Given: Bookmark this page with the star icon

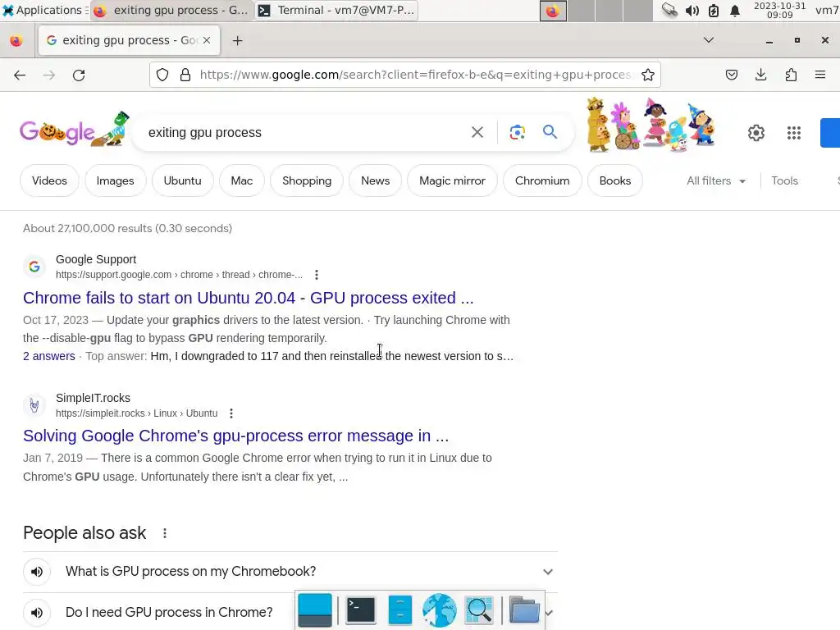Looking at the screenshot, I should pyautogui.click(x=648, y=75).
